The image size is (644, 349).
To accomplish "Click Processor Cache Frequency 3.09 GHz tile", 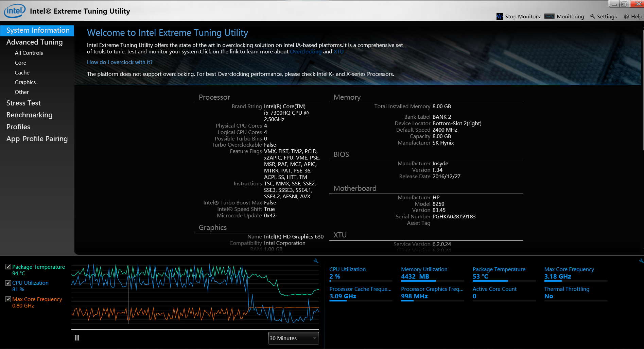I will click(x=361, y=293).
